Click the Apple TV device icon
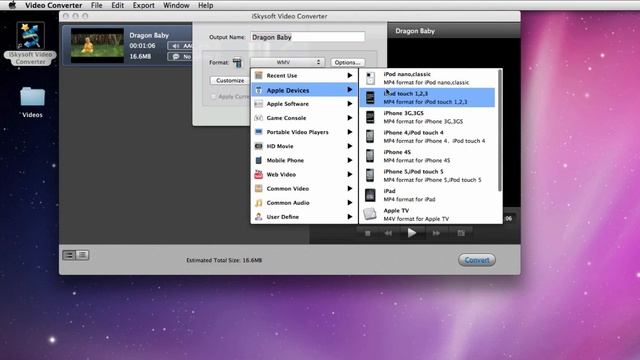 [x=370, y=213]
